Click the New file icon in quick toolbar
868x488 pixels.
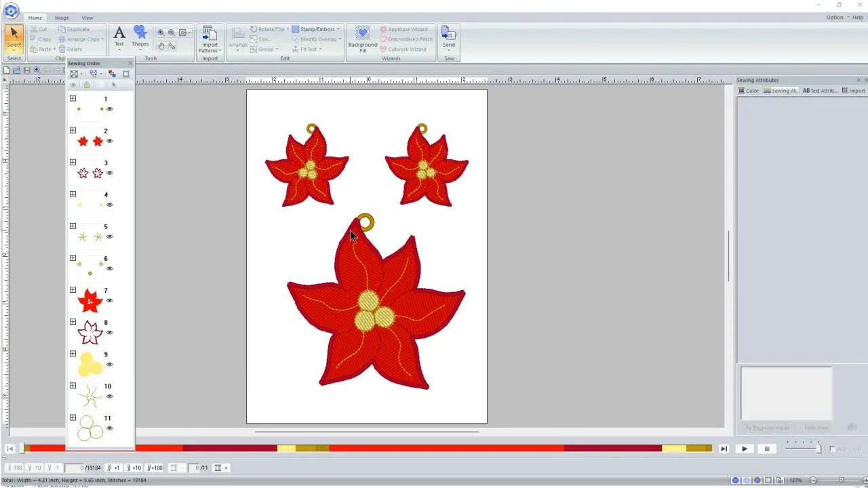tap(7, 70)
